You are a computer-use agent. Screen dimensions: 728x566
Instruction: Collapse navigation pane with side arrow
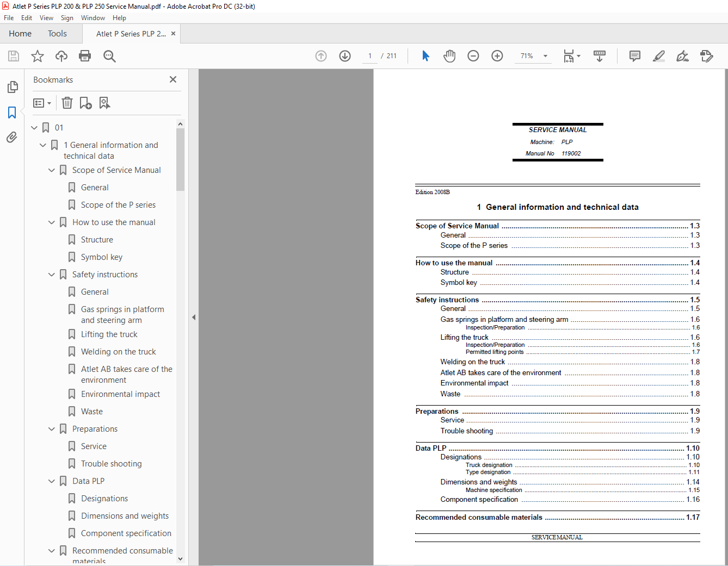(194, 317)
